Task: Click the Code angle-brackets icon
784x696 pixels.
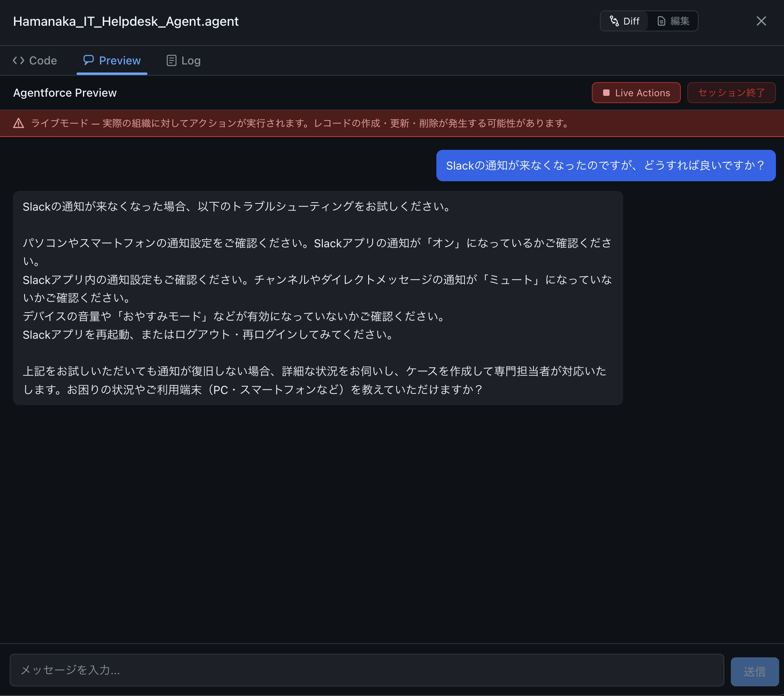Action: pos(19,60)
